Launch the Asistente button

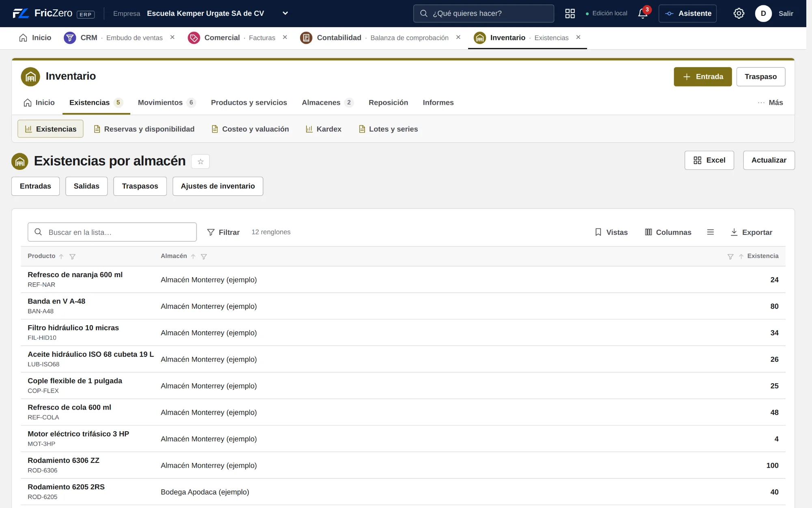click(x=688, y=13)
